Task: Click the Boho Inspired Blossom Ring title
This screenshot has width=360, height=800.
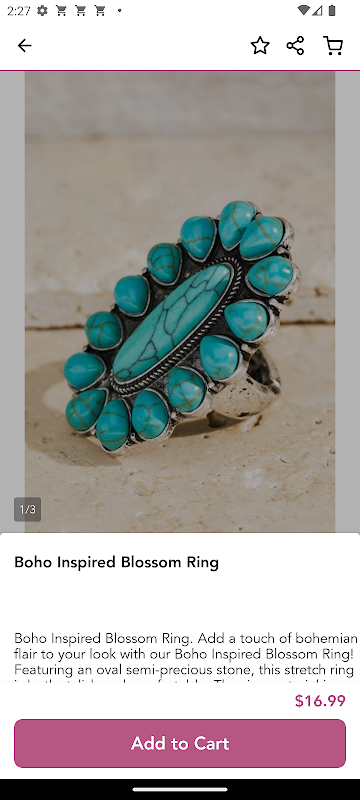Action: pos(116,562)
